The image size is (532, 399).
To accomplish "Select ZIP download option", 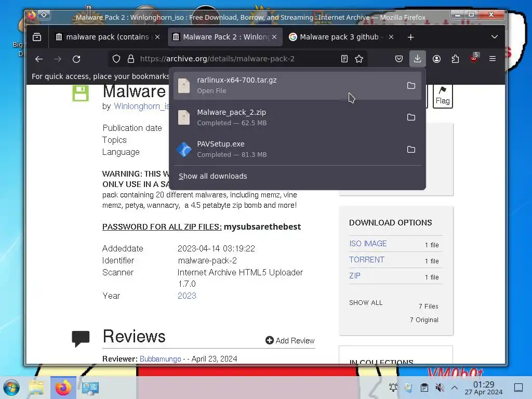I will (x=355, y=275).
